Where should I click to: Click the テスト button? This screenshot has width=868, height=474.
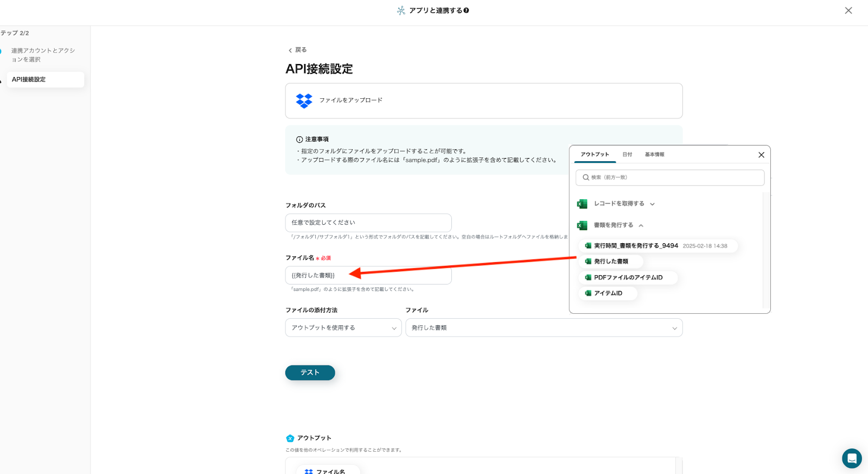[x=310, y=372]
